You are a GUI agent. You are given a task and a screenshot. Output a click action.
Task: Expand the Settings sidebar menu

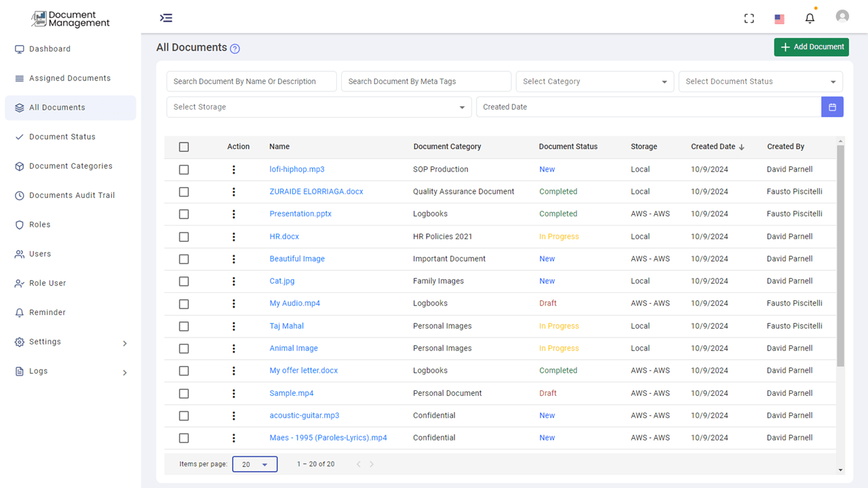[x=71, y=342]
